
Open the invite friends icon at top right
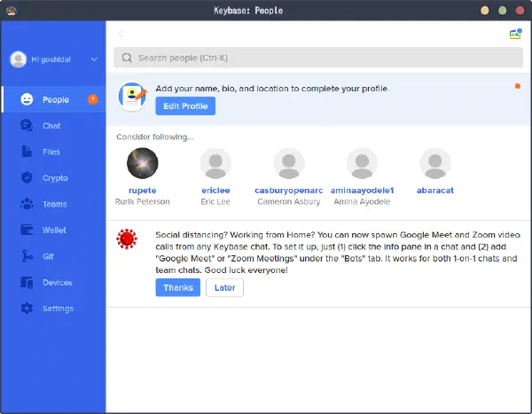click(515, 34)
